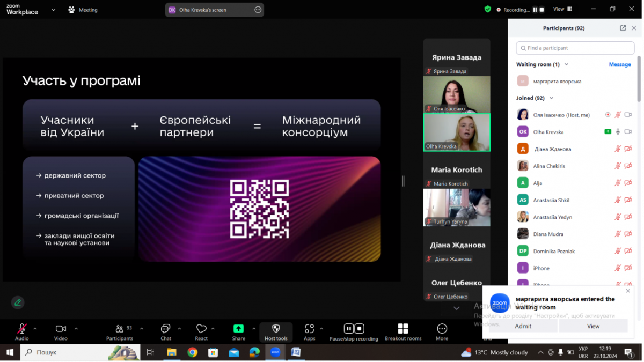Open Breakout rooms icon
This screenshot has width=644, height=362.
tap(403, 329)
